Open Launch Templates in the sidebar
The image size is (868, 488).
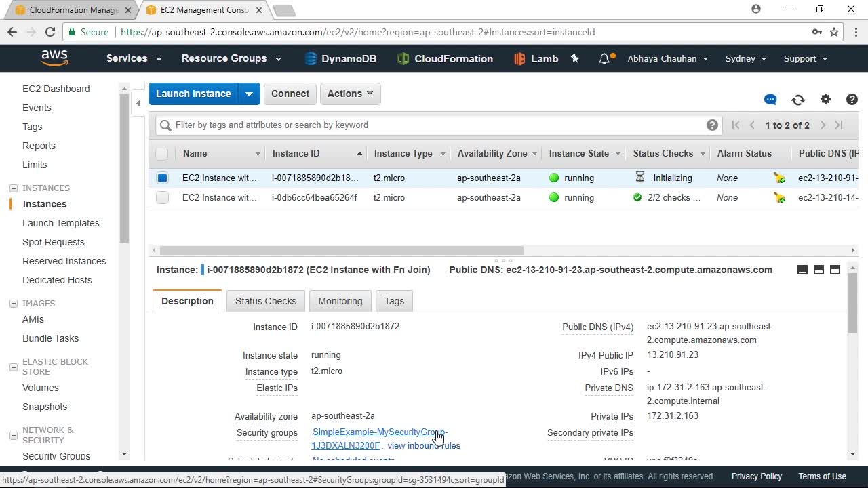coord(60,223)
